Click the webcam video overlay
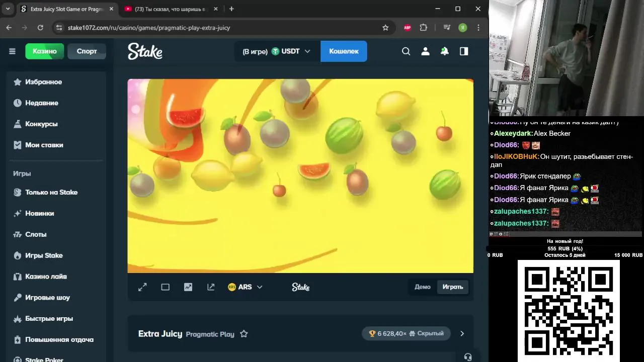Viewport: 644px width, 362px height. pyautogui.click(x=567, y=58)
